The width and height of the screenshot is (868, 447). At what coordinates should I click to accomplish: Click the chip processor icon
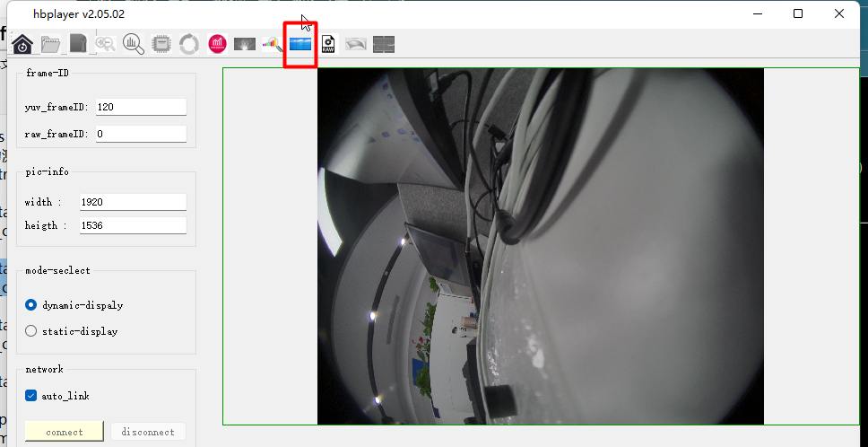[161, 44]
